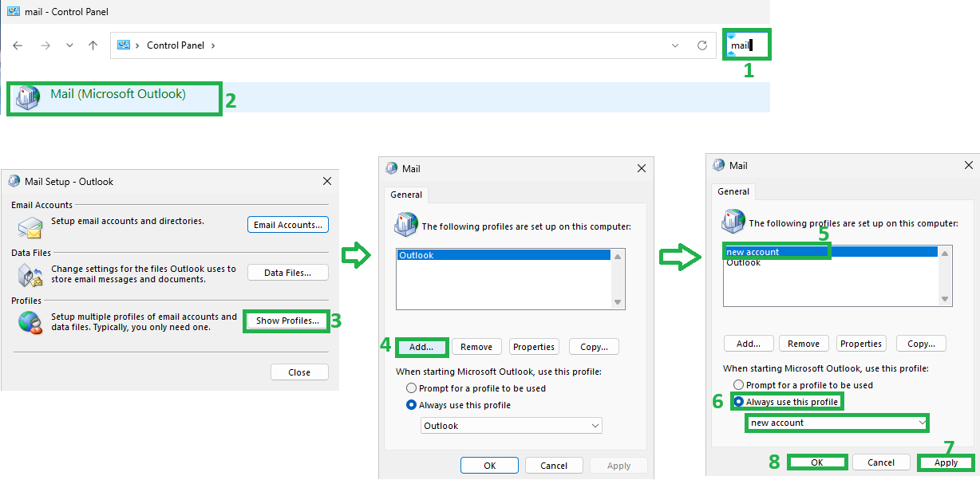Click the title bar icon of the right Mail dialog
Image resolution: width=980 pixels, height=480 pixels.
click(720, 165)
